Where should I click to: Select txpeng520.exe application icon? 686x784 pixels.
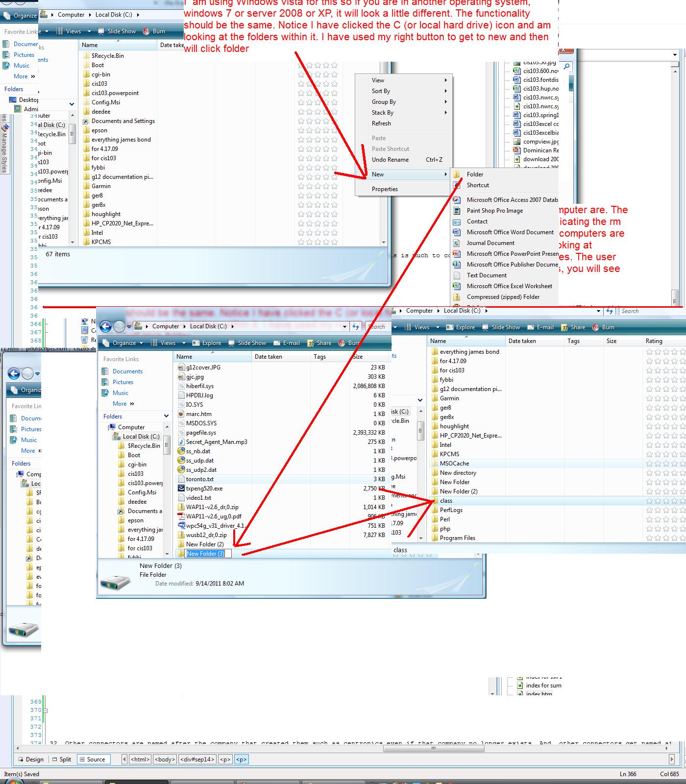pyautogui.click(x=181, y=489)
